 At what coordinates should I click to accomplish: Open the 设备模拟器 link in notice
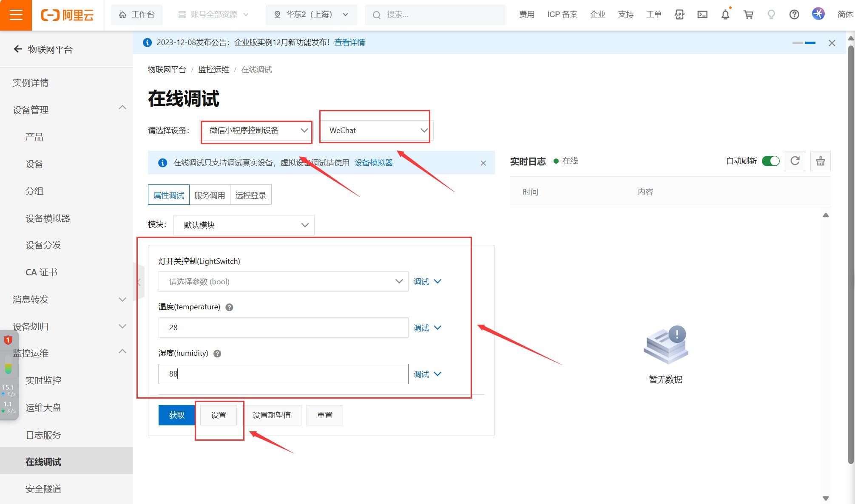point(374,163)
